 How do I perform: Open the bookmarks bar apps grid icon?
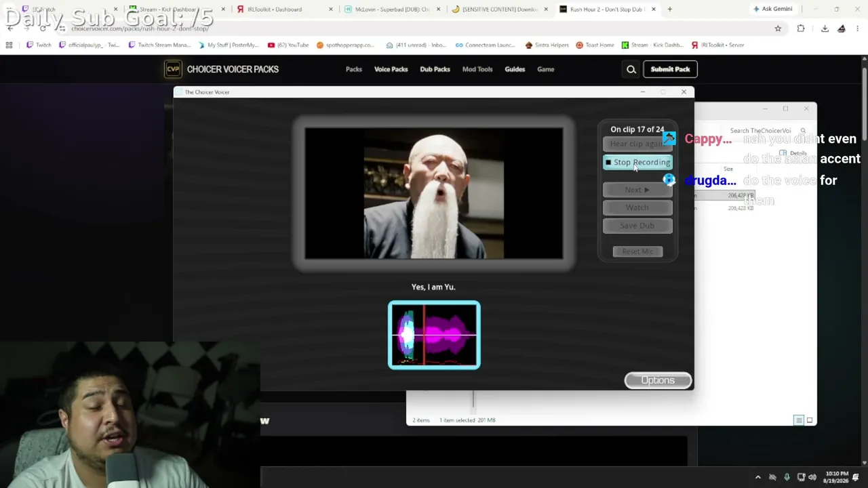[9, 45]
